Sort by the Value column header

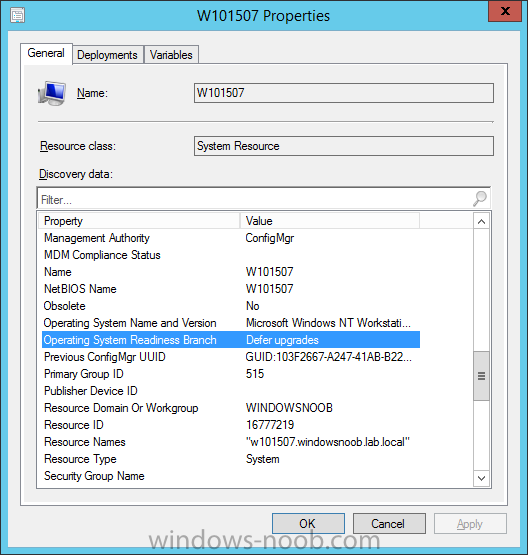(330, 221)
